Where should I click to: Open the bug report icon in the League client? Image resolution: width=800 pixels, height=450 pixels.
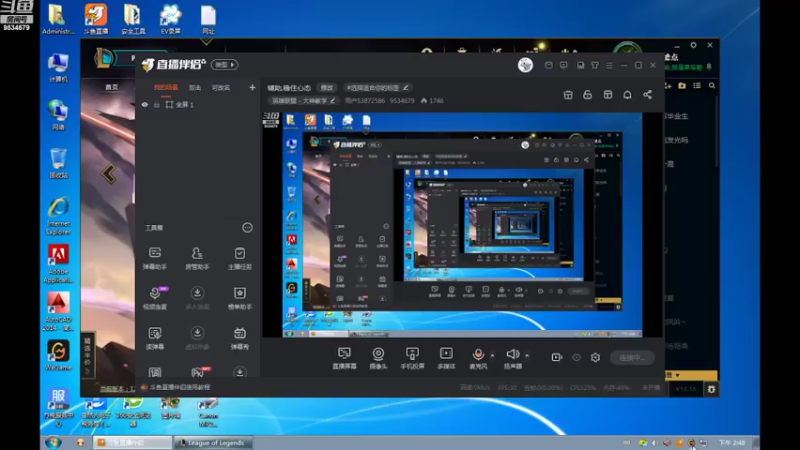711,389
